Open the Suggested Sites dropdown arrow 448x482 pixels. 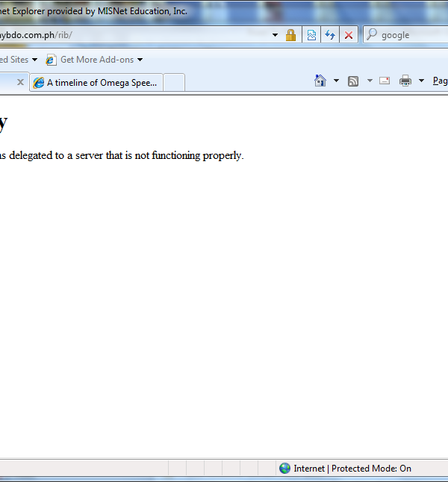pos(35,60)
